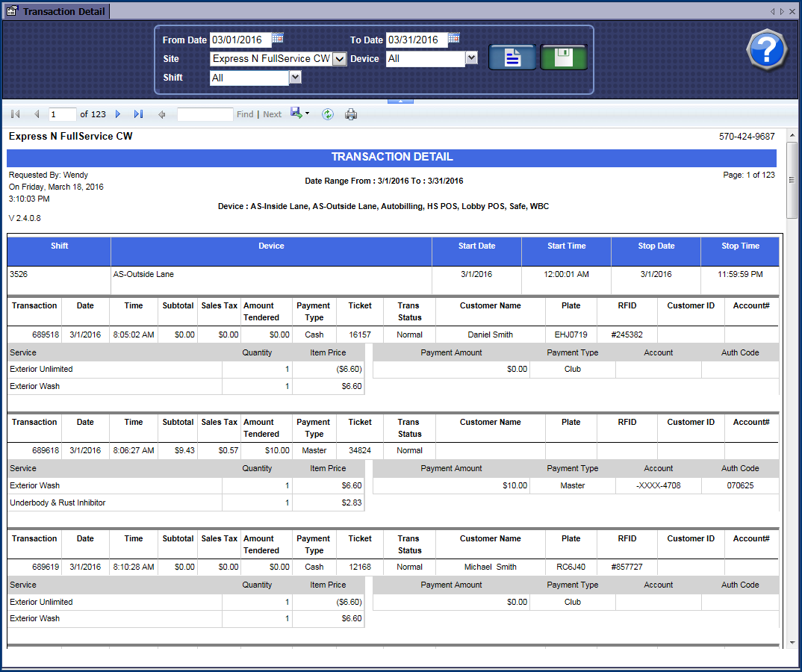Expand the Device dropdown
The image size is (802, 672).
click(471, 57)
